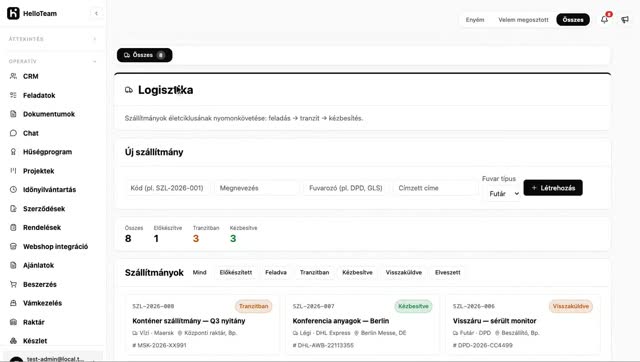640x362 pixels.
Task: Open Visszáru — sérült monitor card
Action: click(522, 325)
